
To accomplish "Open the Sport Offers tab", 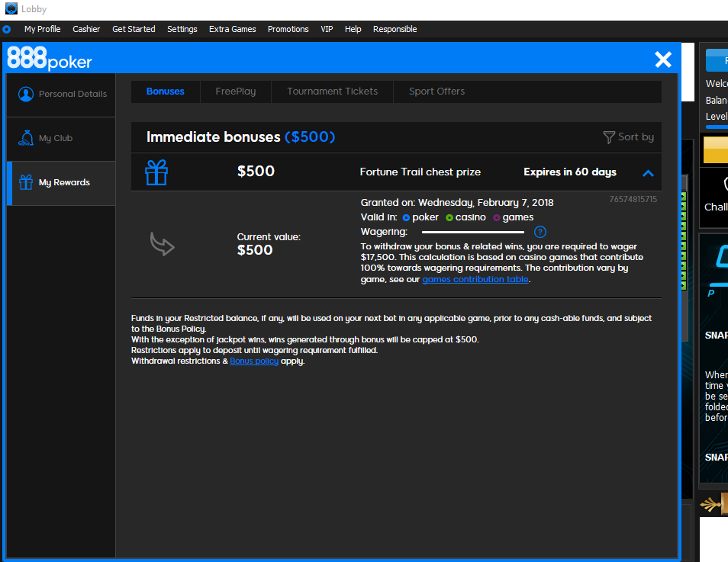I will coord(437,92).
